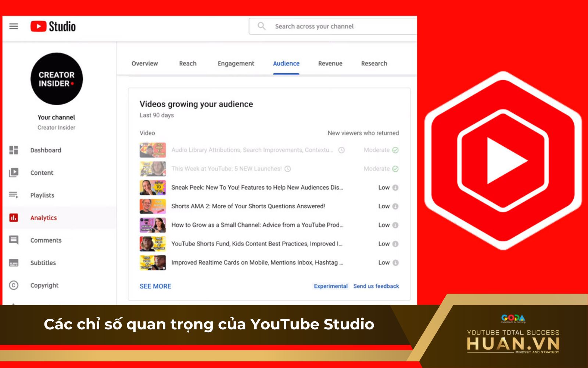Click 'Your channel' label under avatar
The width and height of the screenshot is (588, 368).
56,117
